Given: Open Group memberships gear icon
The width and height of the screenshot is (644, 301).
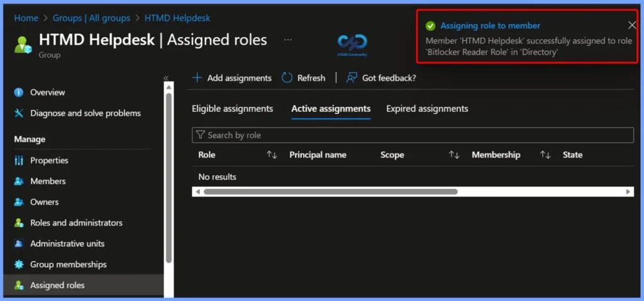Looking at the screenshot, I should (x=19, y=265).
